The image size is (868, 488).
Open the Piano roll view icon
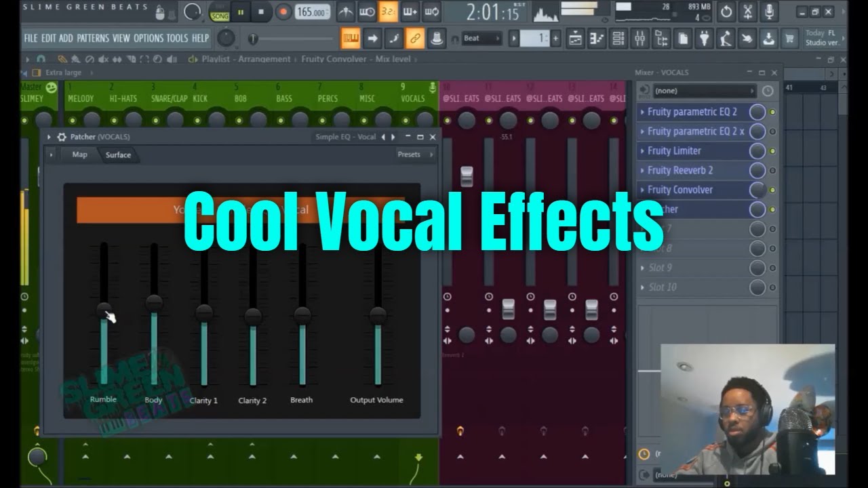(x=597, y=39)
